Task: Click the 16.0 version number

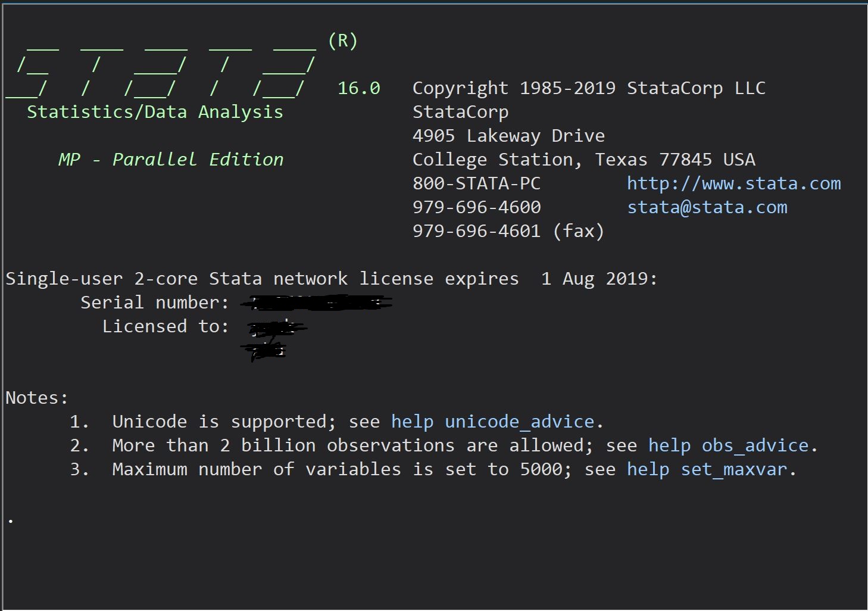Action: tap(358, 88)
